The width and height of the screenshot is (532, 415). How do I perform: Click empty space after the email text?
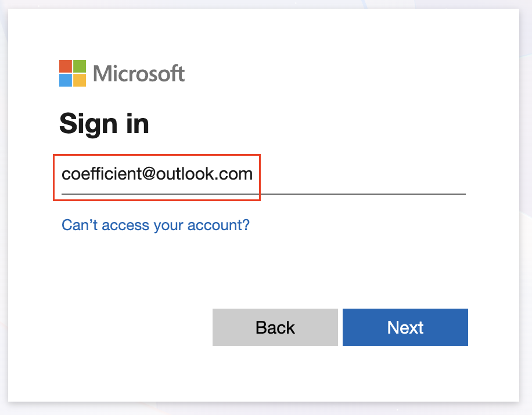coord(360,174)
